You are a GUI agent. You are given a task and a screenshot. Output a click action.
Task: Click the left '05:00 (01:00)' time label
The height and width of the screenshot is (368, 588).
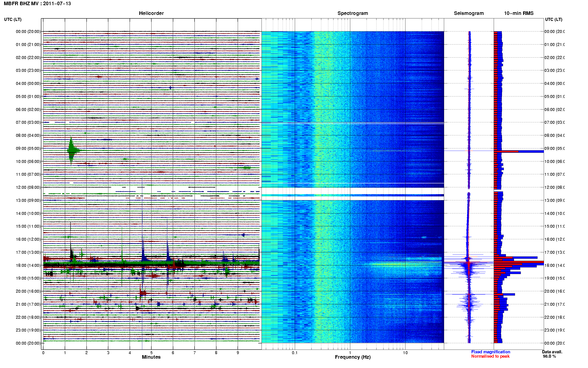pyautogui.click(x=28, y=96)
